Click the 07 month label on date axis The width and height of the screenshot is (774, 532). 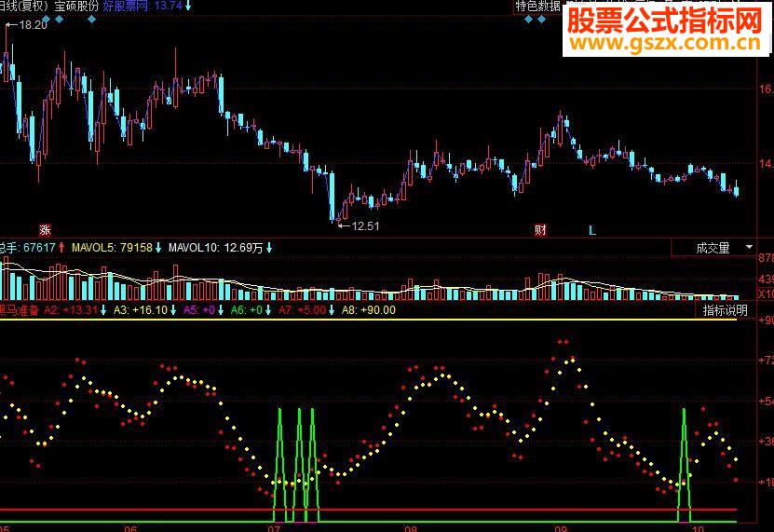point(274,528)
